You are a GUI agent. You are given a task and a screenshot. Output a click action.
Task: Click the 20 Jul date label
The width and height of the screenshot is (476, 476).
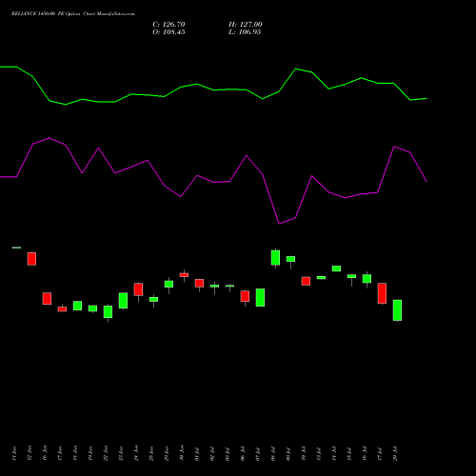pos(395,454)
